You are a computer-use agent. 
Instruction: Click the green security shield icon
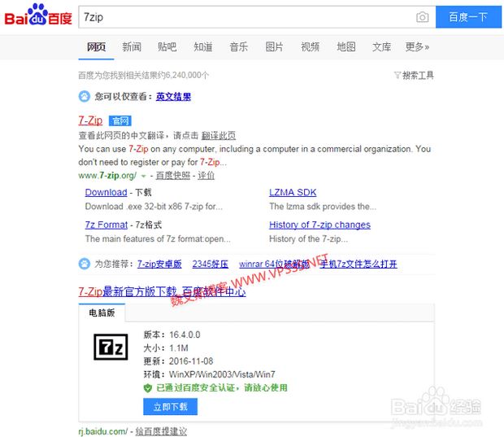pyautogui.click(x=147, y=388)
